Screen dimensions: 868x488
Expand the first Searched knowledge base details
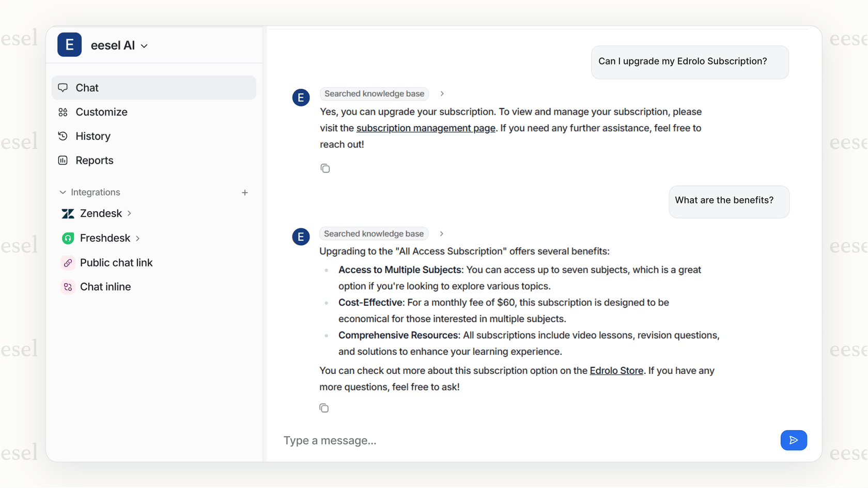click(442, 93)
